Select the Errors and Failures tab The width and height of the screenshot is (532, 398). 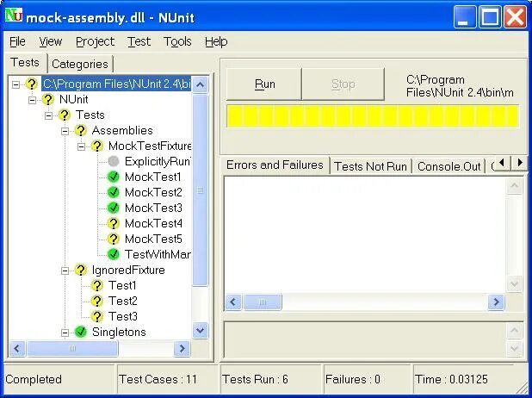(275, 165)
